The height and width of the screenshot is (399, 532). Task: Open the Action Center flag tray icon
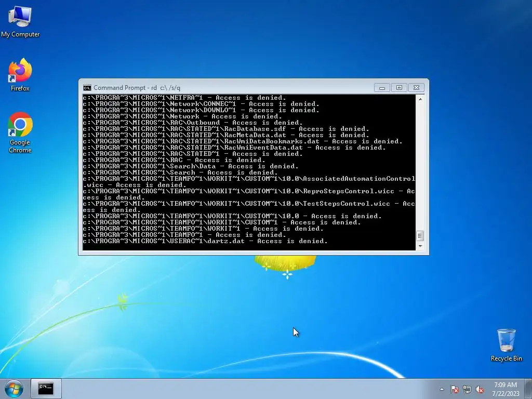pyautogui.click(x=454, y=389)
